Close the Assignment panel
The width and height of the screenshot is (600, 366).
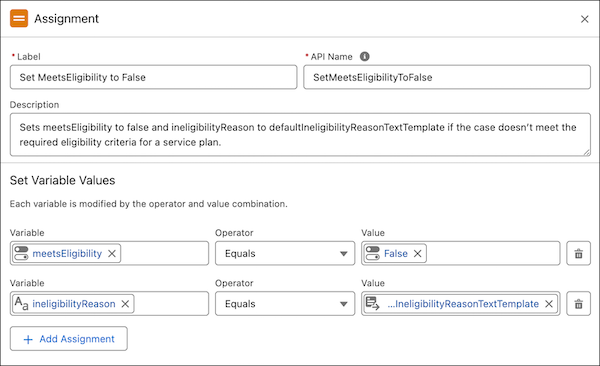click(x=584, y=19)
